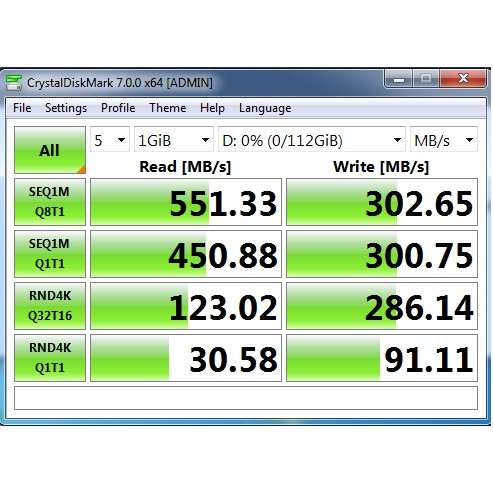This screenshot has width=493, height=493.
Task: Open the Language menu
Action: point(265,108)
